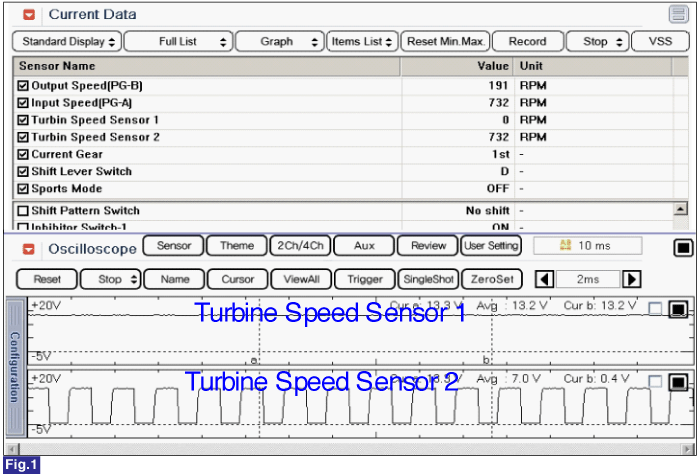Decrease the time division with the left arrow
The image size is (700, 474).
(544, 279)
